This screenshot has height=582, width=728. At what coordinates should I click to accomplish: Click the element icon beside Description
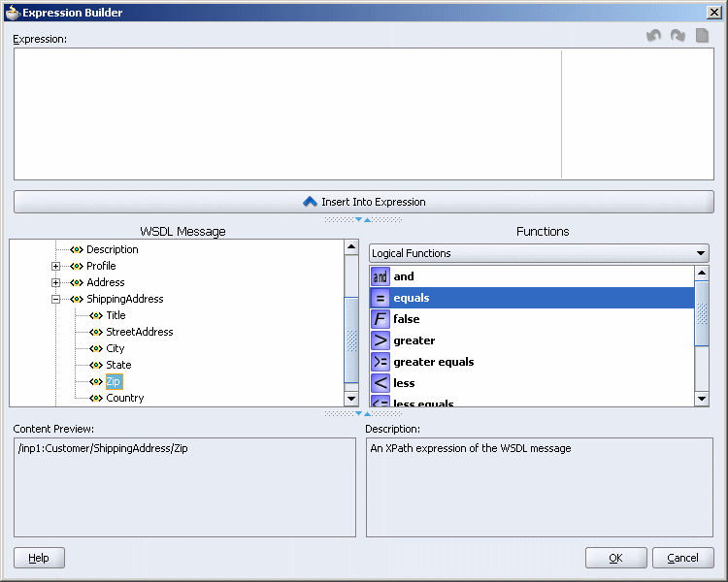[77, 249]
